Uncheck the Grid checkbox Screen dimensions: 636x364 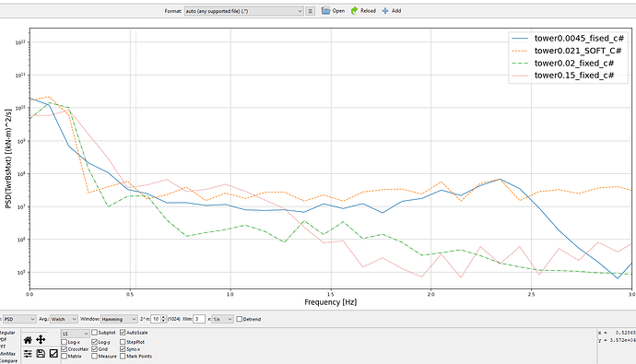click(95, 349)
